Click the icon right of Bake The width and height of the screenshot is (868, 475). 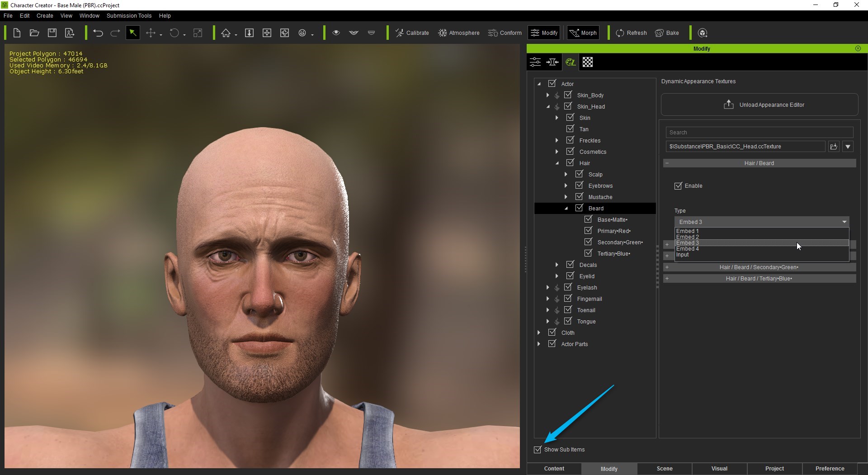(x=703, y=33)
